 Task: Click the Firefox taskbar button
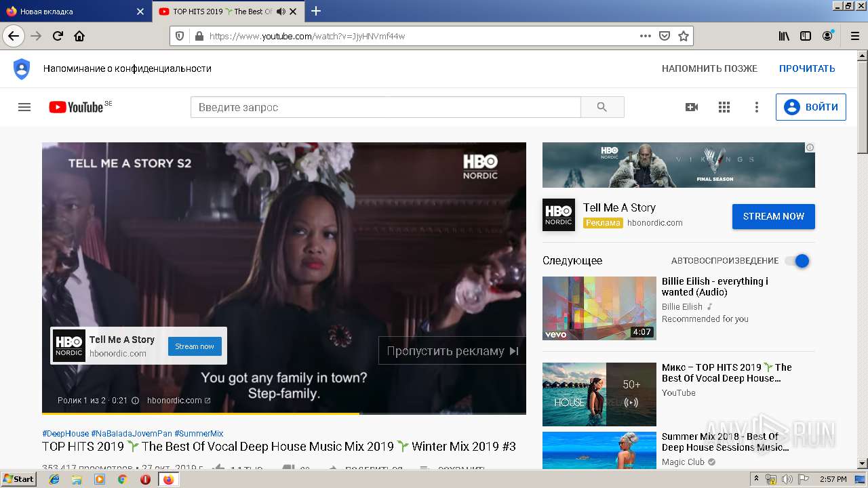point(168,479)
